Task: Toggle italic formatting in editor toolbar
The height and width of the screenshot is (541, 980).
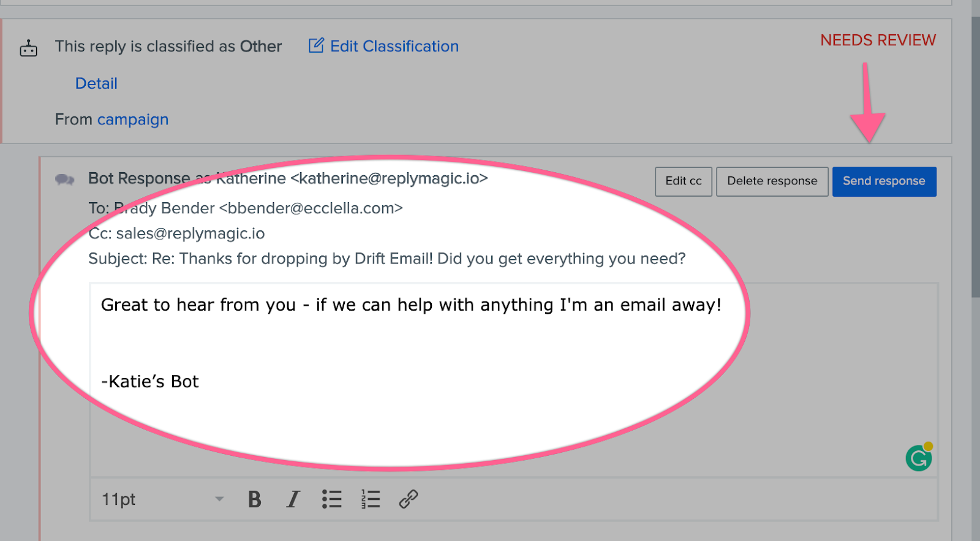Action: click(x=293, y=499)
